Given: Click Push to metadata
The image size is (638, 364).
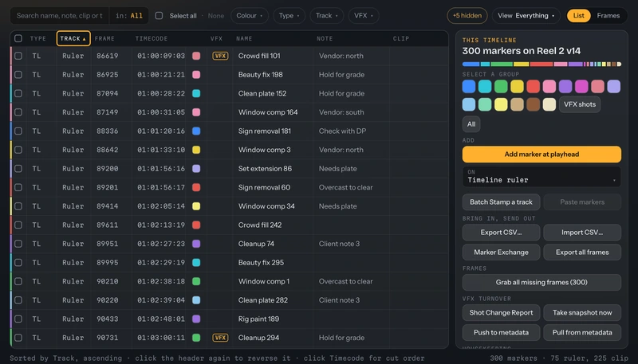Looking at the screenshot, I should click(502, 332).
